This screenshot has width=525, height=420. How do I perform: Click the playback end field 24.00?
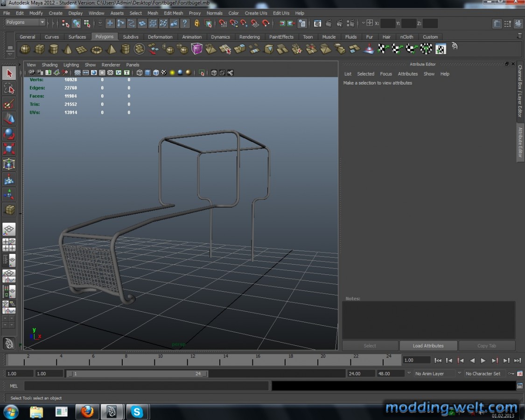[x=360, y=373]
